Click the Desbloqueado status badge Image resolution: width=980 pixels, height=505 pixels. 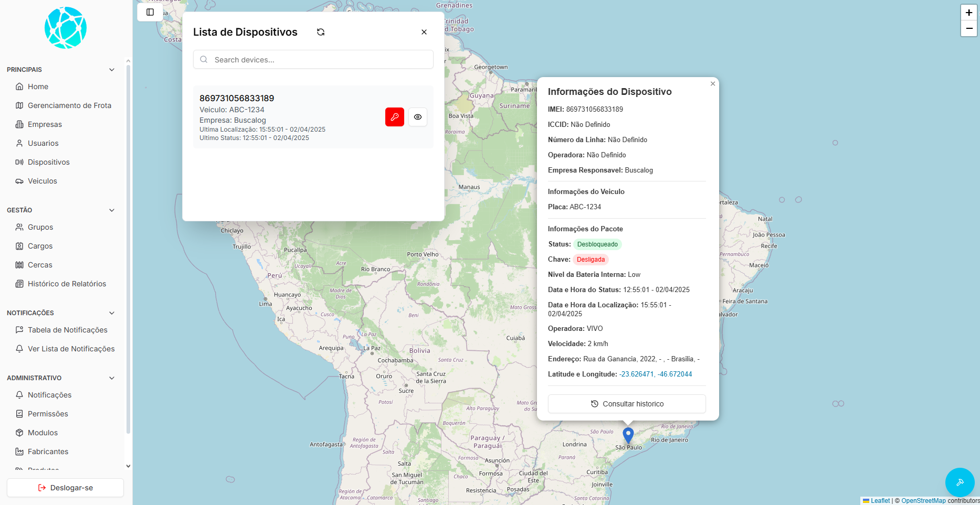pyautogui.click(x=597, y=244)
